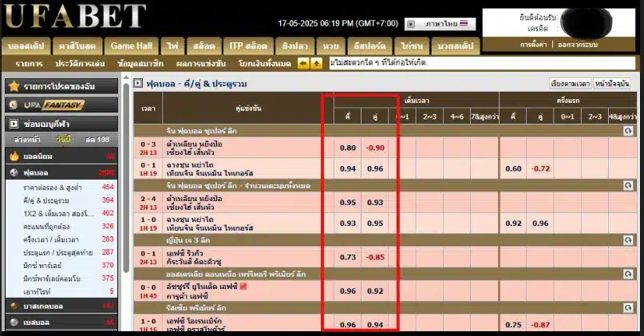Screen dimensions: 644x336
Task: Open the หวย lottery tab
Action: 331,46
